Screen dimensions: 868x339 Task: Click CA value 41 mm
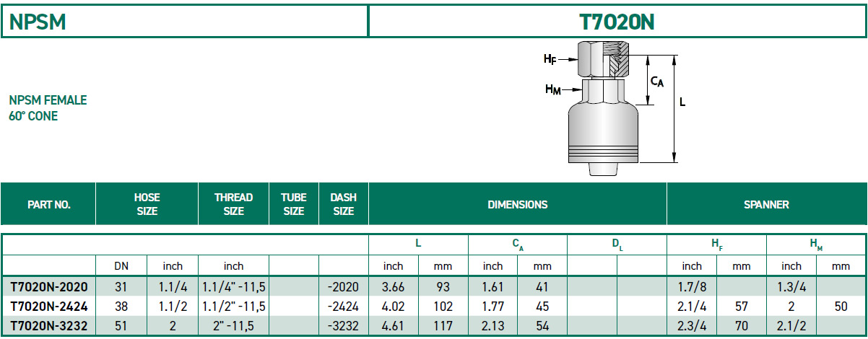[x=542, y=286]
